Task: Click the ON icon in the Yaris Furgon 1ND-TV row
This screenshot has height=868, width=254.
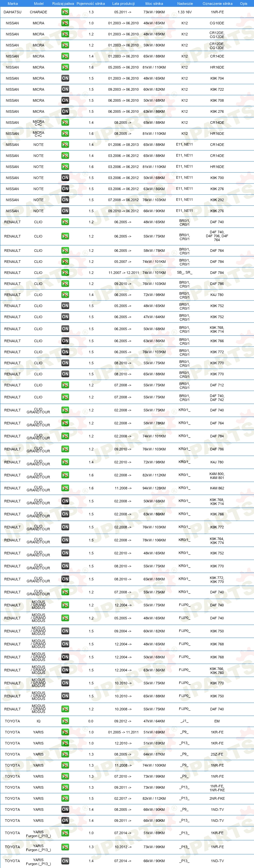Action: tap(65, 861)
